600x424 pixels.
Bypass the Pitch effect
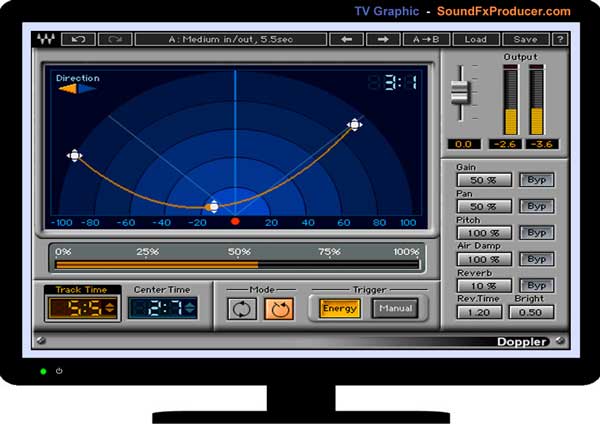point(536,233)
